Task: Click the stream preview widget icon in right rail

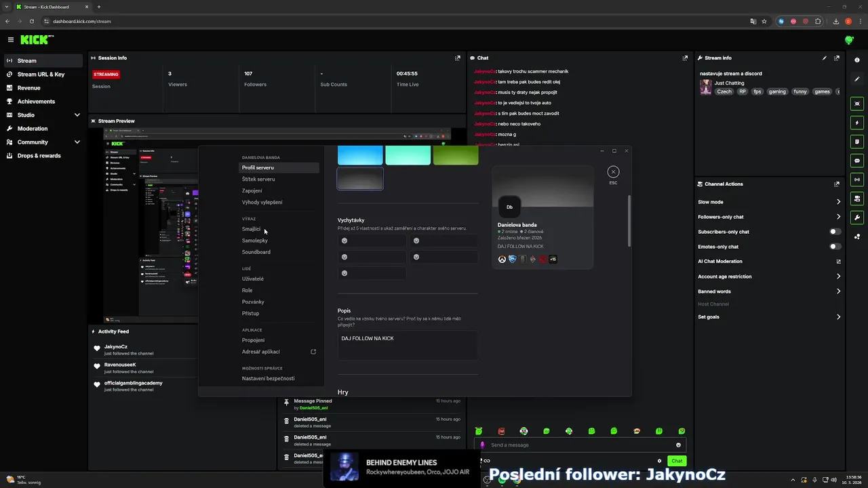Action: pyautogui.click(x=857, y=104)
